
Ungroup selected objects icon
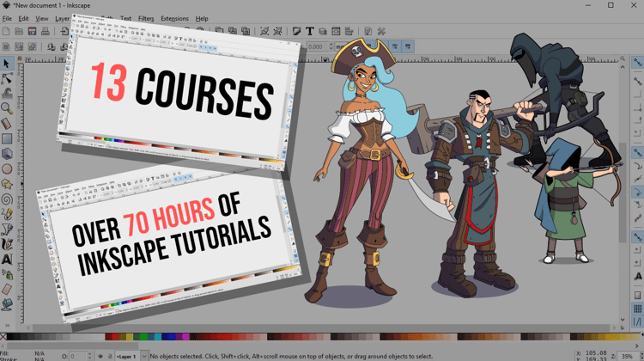click(277, 31)
